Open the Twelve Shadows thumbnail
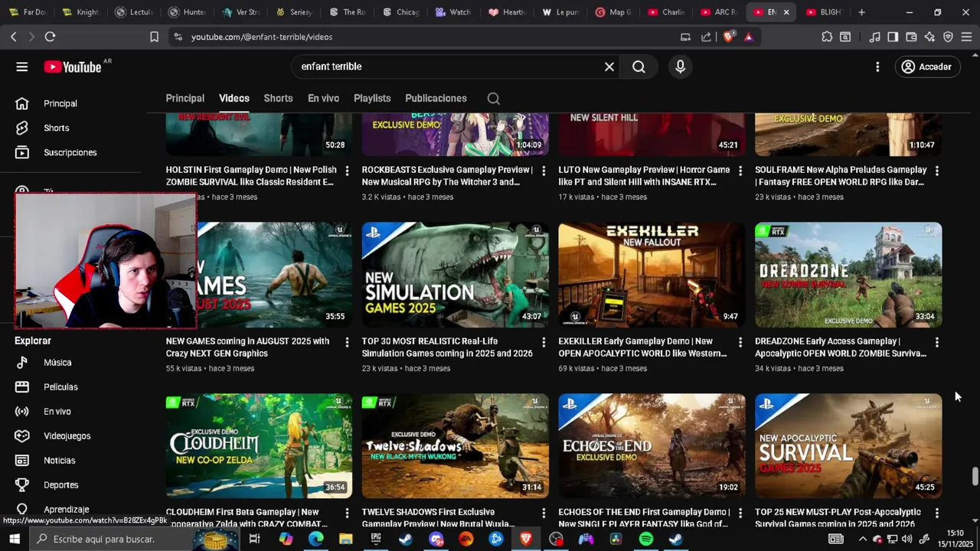The width and height of the screenshot is (980, 551). (456, 446)
